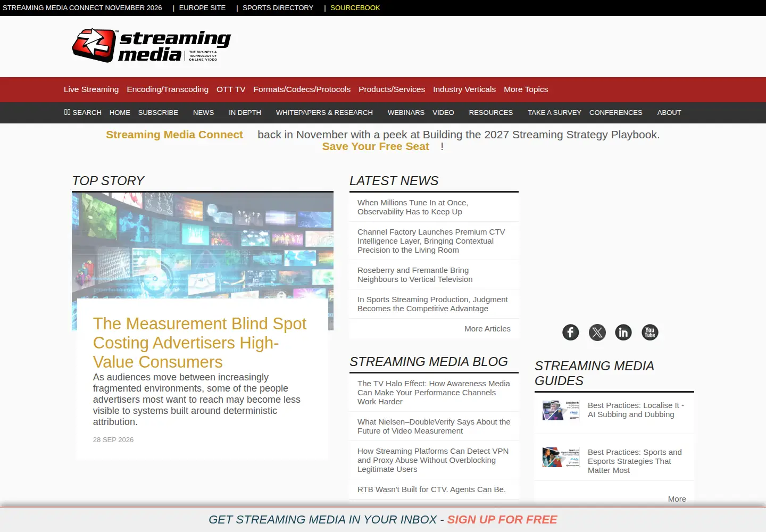
Task: Open Roseberry and Fremantle Neighbours article
Action: tap(415, 275)
